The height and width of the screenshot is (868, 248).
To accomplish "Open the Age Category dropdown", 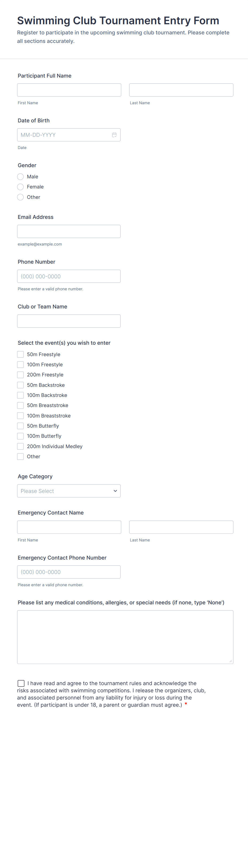I will (x=69, y=491).
